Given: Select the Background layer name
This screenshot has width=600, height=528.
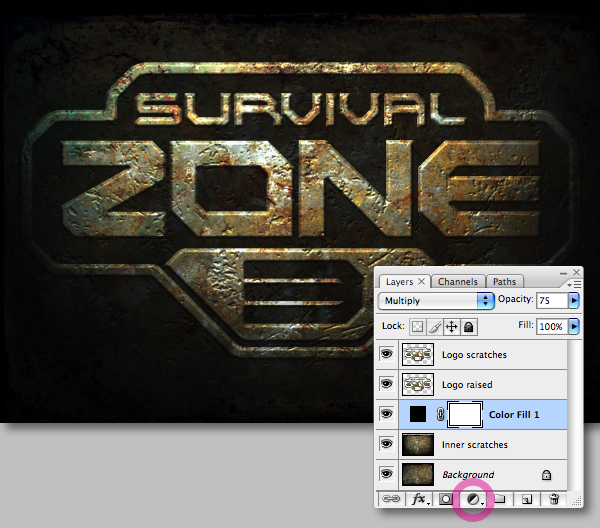Looking at the screenshot, I should click(468, 475).
